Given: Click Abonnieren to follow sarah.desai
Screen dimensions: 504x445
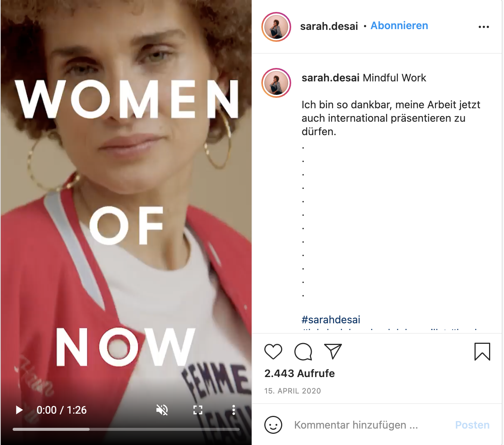Looking at the screenshot, I should (399, 26).
